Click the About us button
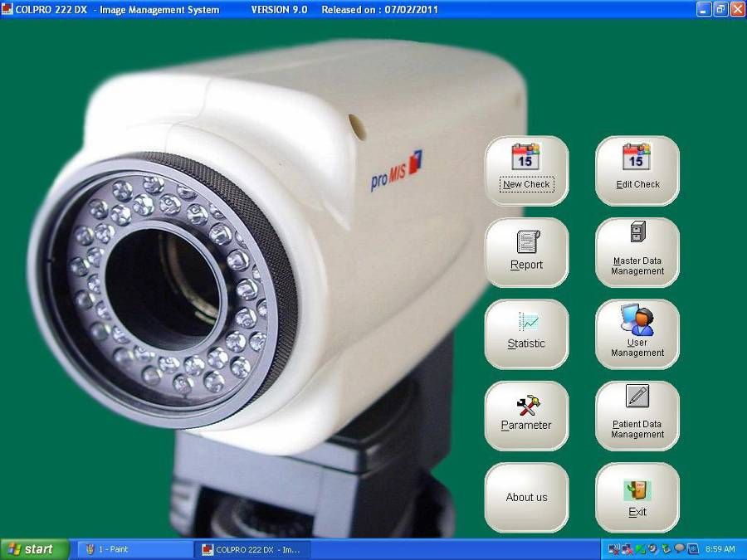This screenshot has width=747, height=560. coord(526,497)
